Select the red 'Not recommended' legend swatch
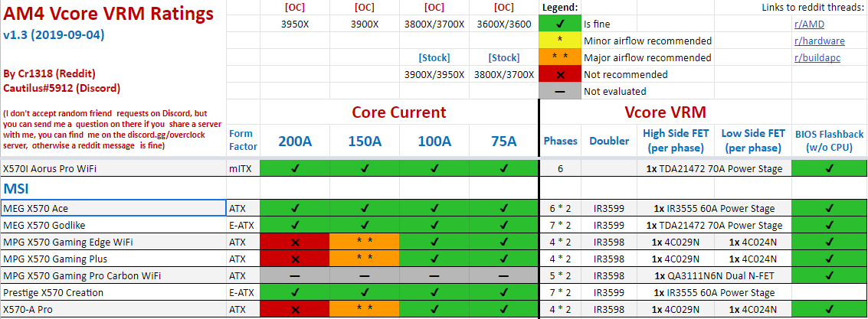Viewport: 868px width, 319px height. pyautogui.click(x=560, y=74)
